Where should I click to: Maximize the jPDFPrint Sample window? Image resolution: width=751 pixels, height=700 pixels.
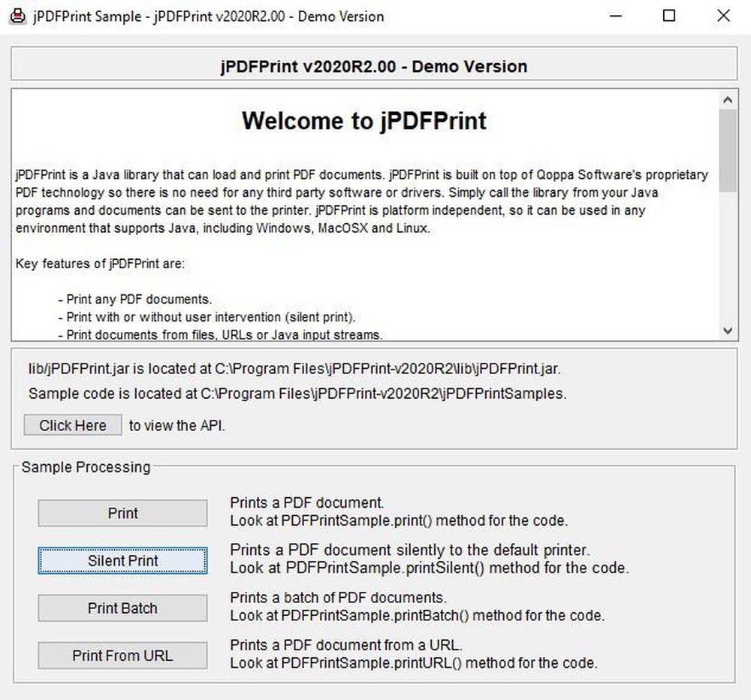pyautogui.click(x=669, y=17)
